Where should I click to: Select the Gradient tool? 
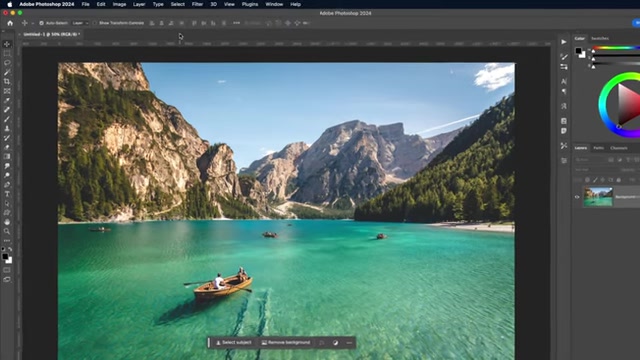pyautogui.click(x=7, y=157)
